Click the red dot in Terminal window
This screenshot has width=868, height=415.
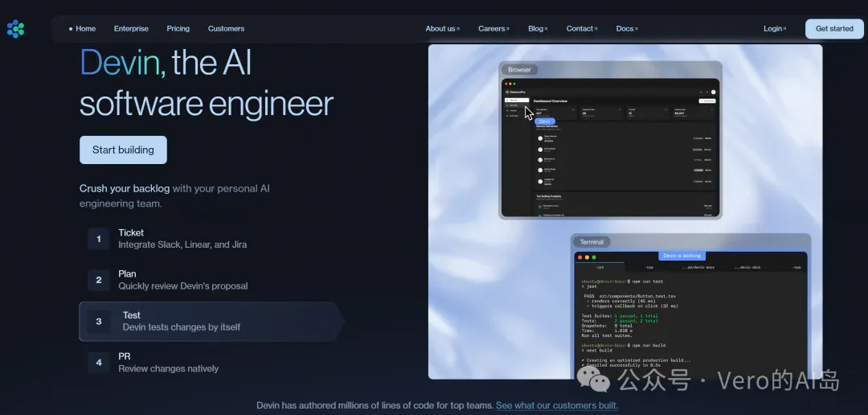[580, 257]
